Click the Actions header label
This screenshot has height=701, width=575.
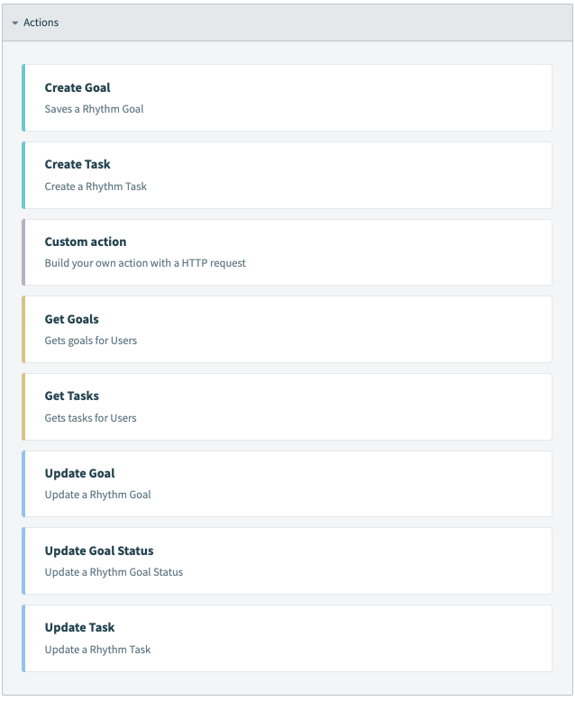[x=41, y=22]
